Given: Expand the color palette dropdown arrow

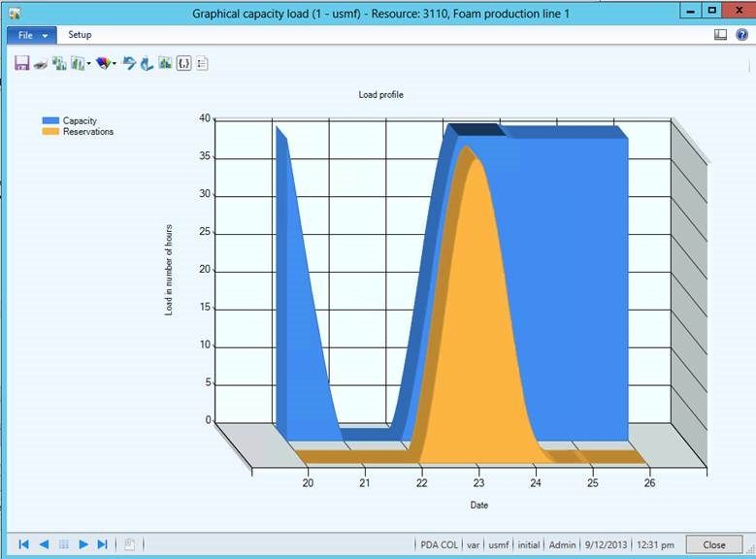Looking at the screenshot, I should (x=115, y=64).
